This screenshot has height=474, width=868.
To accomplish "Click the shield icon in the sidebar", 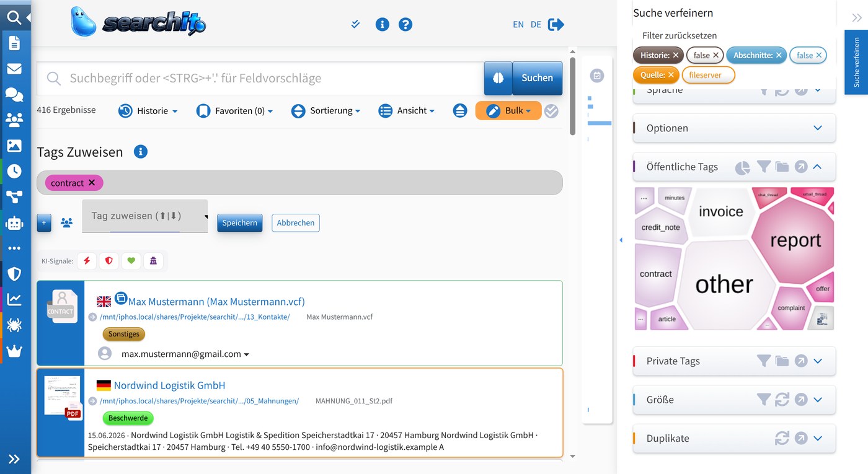I will tap(14, 274).
